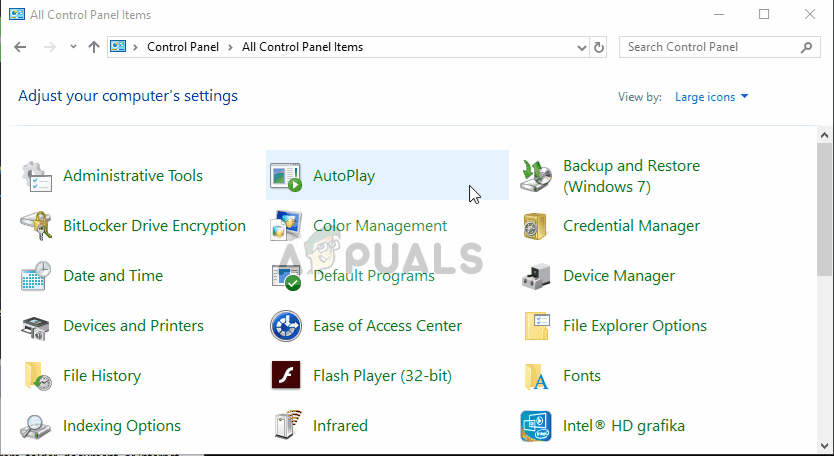Open the Device Manager icon
Viewport: 834px width, 456px height.
pyautogui.click(x=537, y=276)
